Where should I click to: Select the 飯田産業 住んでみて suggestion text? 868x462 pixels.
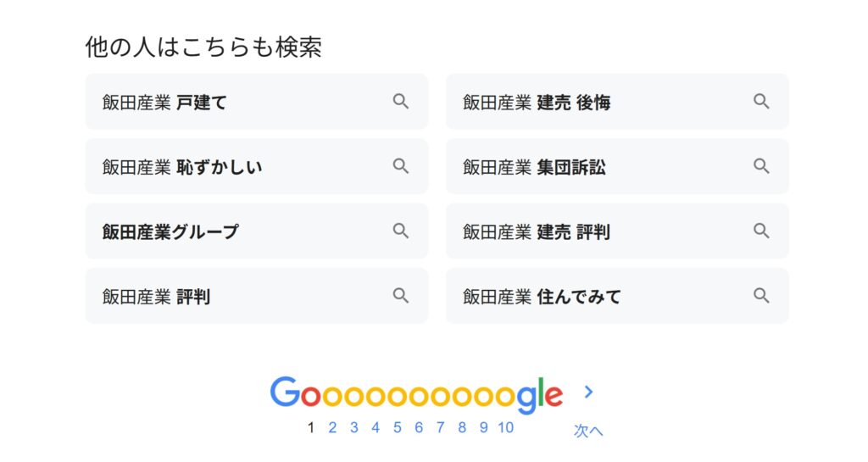542,297
